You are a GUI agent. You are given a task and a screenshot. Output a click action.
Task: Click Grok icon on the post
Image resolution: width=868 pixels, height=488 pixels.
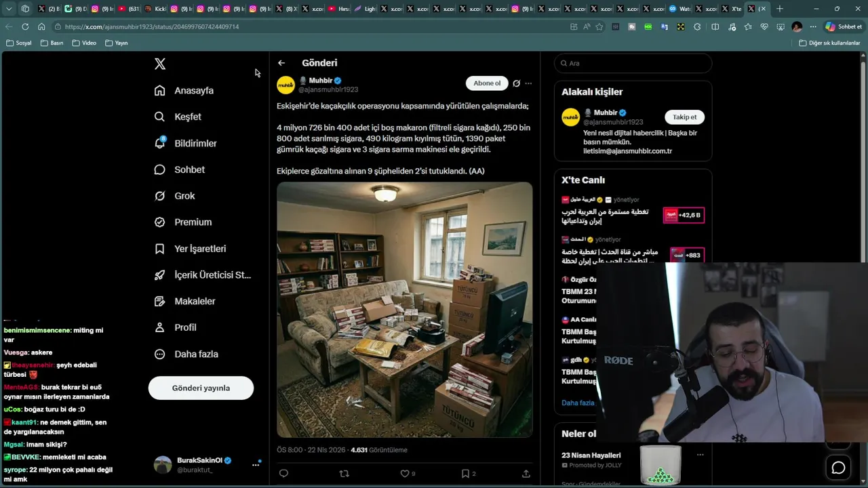pos(516,83)
